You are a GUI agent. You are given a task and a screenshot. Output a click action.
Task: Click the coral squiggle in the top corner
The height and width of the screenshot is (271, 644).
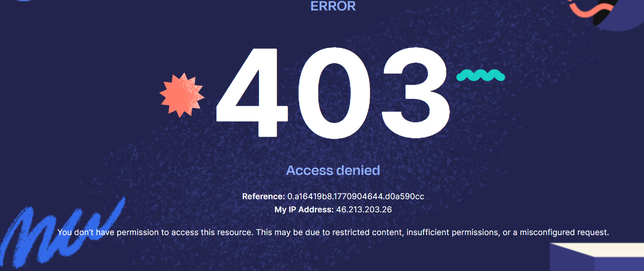point(591,10)
